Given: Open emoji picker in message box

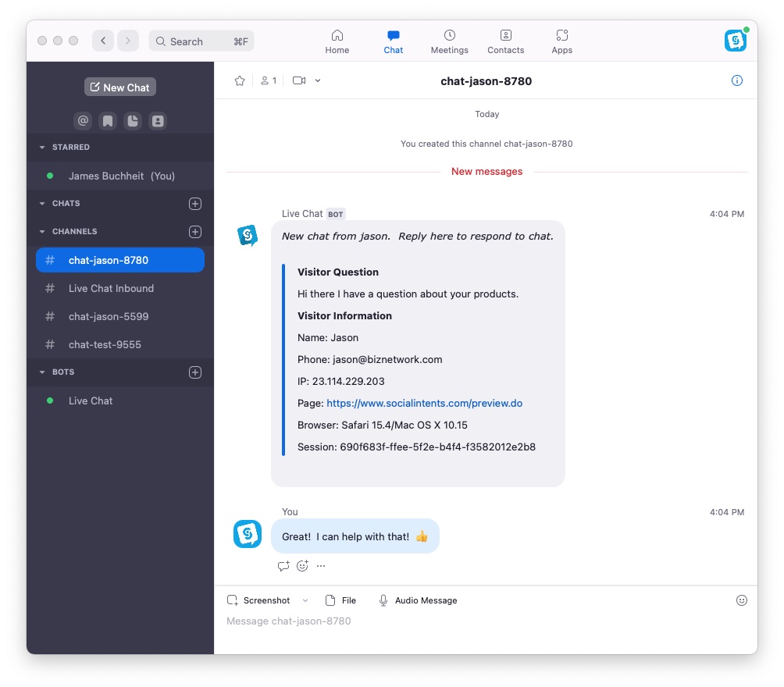Looking at the screenshot, I should click(x=741, y=600).
